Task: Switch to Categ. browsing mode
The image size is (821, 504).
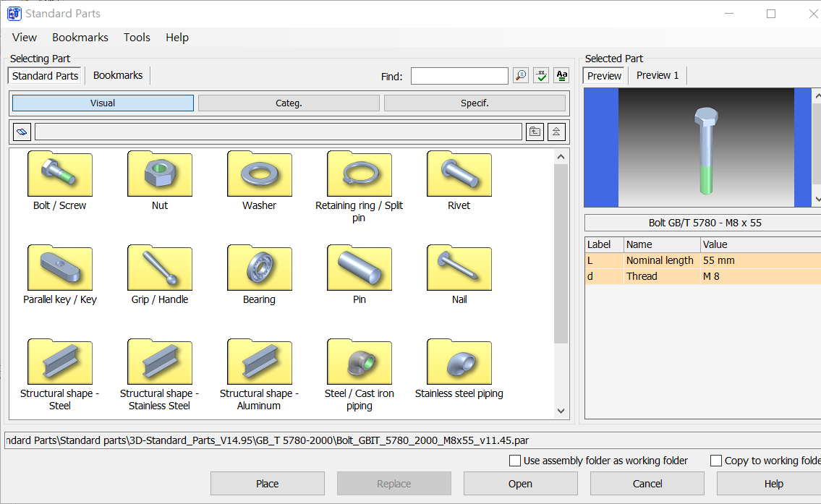Action: click(x=289, y=103)
